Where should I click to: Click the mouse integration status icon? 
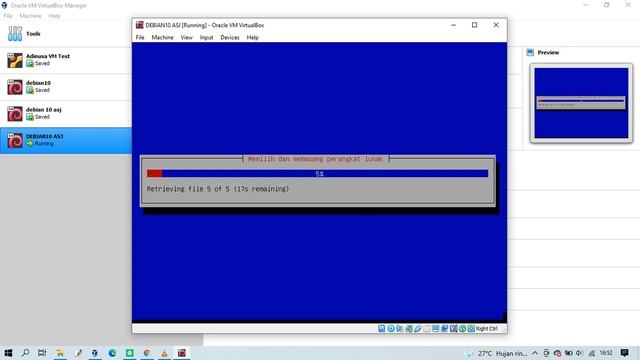[462, 329]
